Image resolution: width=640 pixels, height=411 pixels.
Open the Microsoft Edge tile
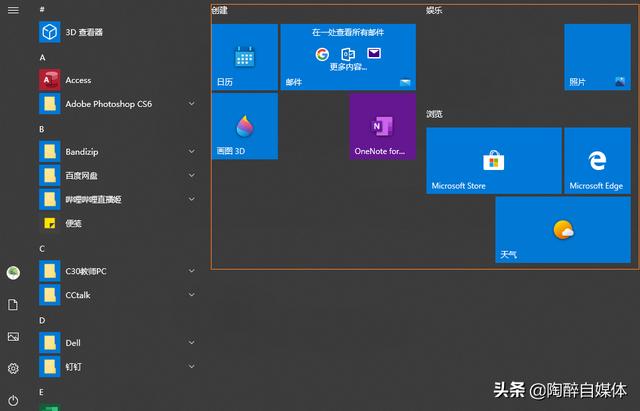(598, 160)
